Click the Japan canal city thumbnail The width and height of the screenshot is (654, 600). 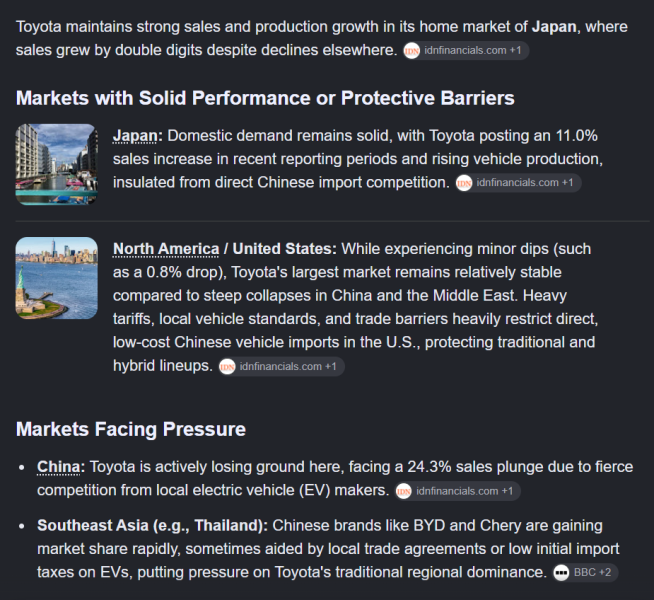tap(57, 164)
